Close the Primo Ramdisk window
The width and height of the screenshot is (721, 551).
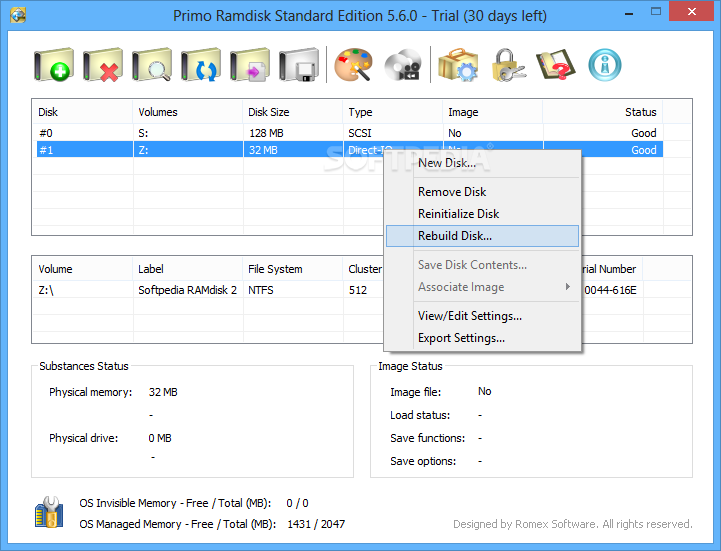coord(691,12)
